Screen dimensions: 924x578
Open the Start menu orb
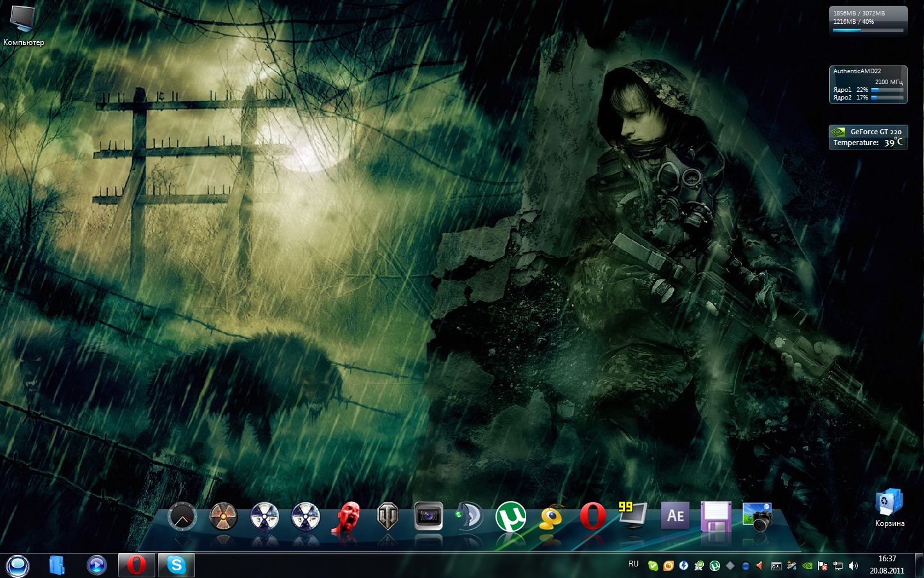click(x=18, y=565)
